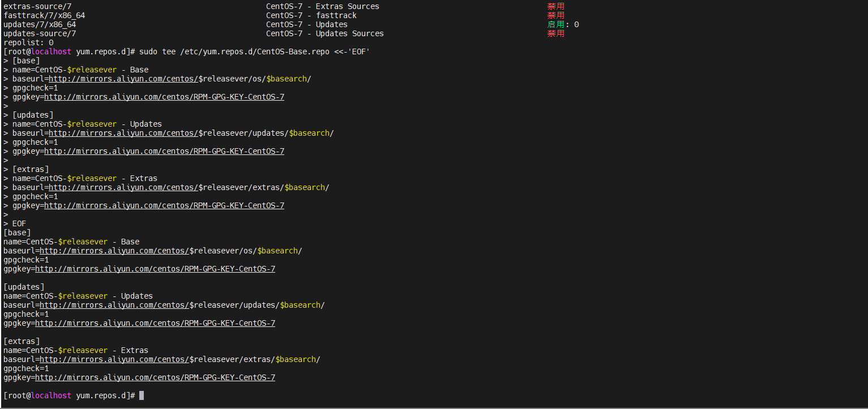Select the [extras] section header in the output
The image size is (868, 409).
pyautogui.click(x=22, y=341)
